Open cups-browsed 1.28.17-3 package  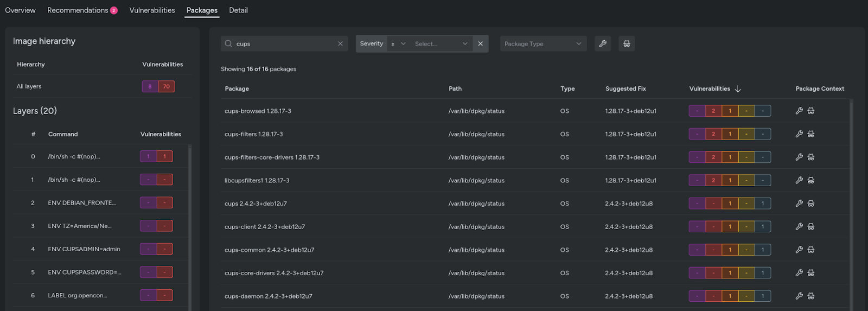(258, 111)
